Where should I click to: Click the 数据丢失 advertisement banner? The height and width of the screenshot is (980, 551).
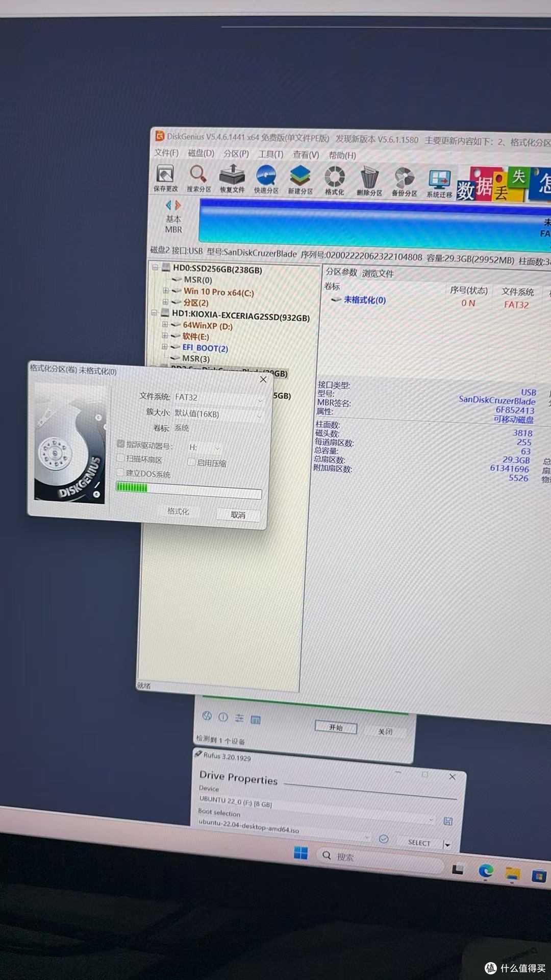[x=504, y=184]
